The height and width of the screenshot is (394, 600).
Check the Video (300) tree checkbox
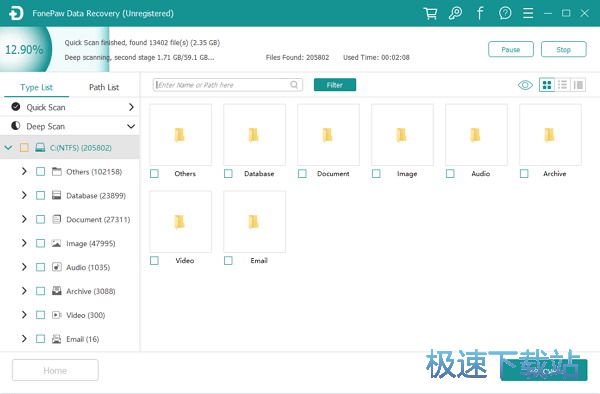point(40,315)
